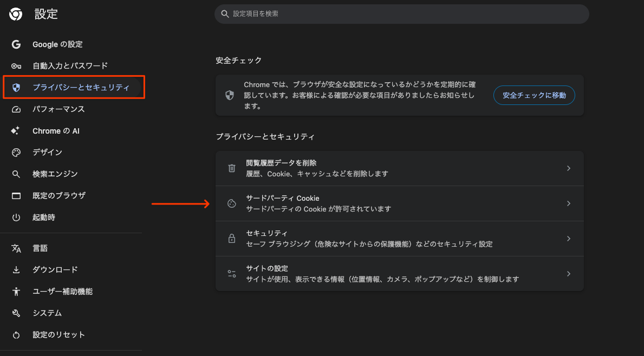
Task: Click the accessibility figure icon for ユーザー補助機能
Action: click(x=16, y=292)
